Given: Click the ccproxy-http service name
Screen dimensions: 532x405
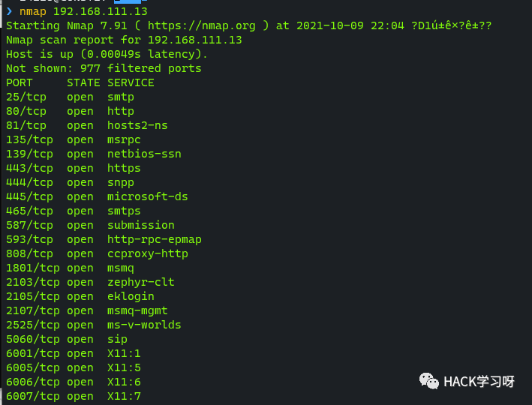Looking at the screenshot, I should click(148, 253).
